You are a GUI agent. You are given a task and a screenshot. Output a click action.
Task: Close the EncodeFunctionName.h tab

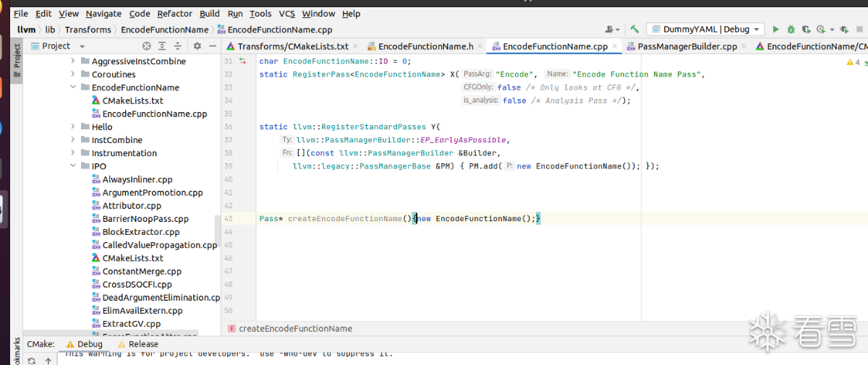(x=481, y=46)
